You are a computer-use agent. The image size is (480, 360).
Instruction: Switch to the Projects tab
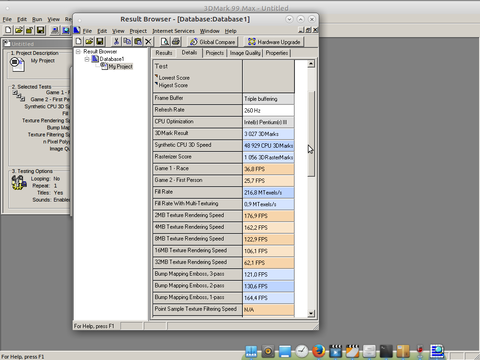(x=215, y=53)
